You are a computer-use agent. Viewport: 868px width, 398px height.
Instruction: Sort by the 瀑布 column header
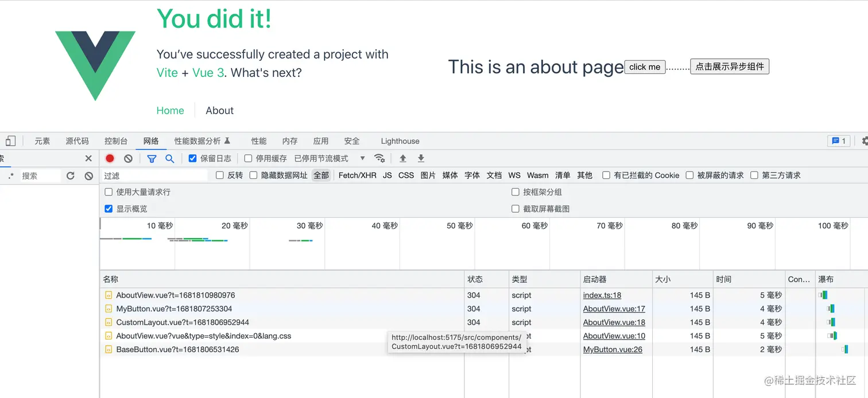840,279
